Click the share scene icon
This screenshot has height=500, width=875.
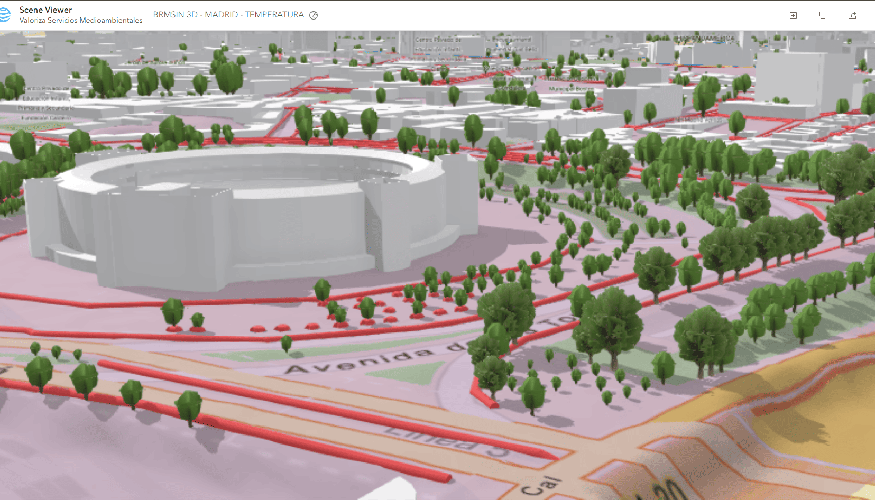(x=853, y=15)
